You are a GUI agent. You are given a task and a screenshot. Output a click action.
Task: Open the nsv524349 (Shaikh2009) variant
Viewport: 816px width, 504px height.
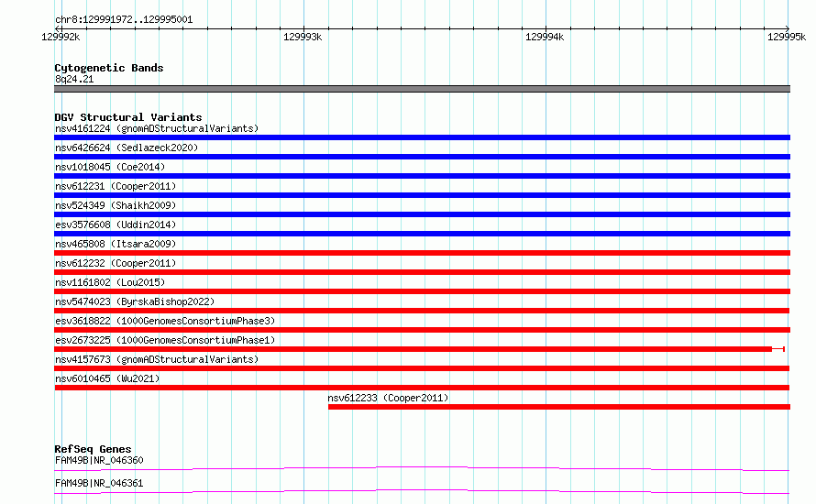[x=116, y=205]
